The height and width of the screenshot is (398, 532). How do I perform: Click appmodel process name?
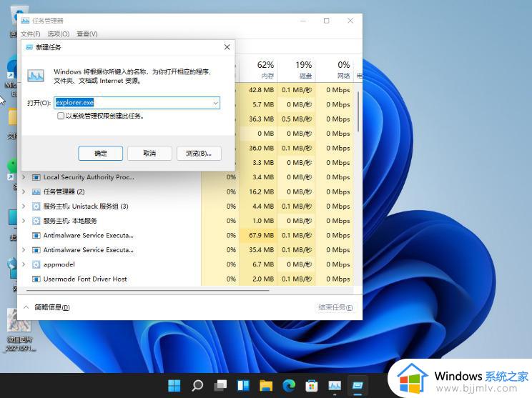tap(59, 264)
